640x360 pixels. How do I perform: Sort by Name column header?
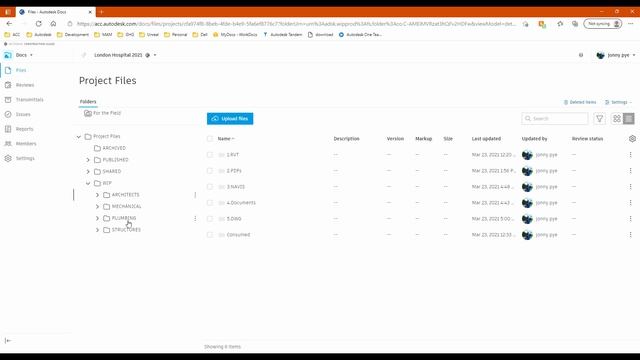226,139
